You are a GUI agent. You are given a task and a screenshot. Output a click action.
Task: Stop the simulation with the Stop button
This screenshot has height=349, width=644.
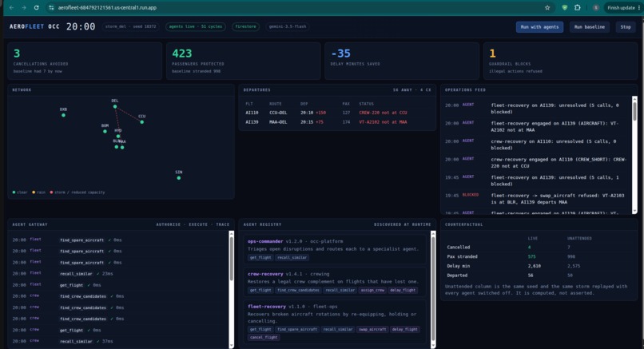(626, 26)
